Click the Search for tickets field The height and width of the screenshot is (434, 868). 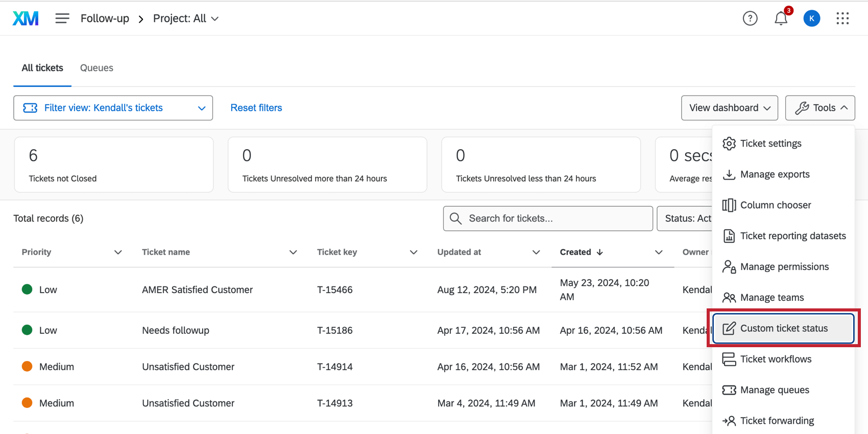tap(548, 219)
